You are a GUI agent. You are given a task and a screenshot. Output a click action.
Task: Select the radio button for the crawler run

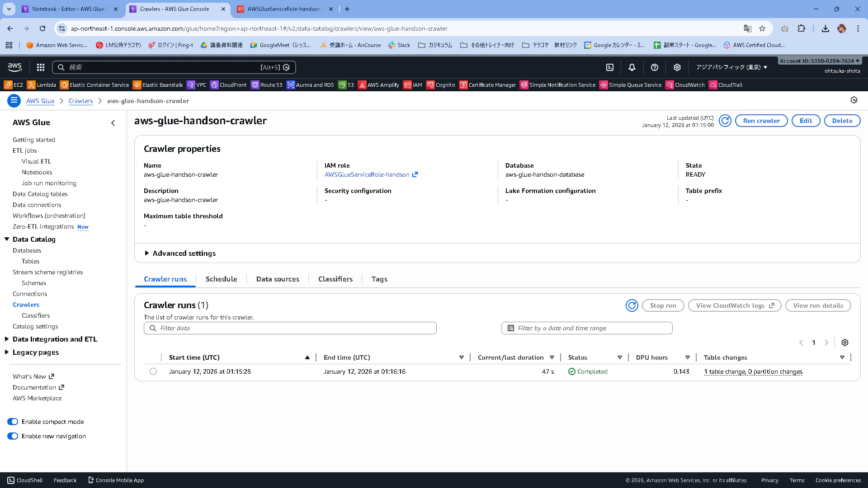coord(153,371)
